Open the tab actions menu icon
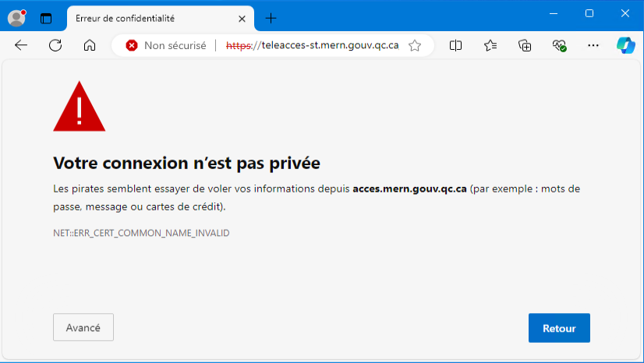Image resolution: width=644 pixels, height=363 pixels. (46, 17)
